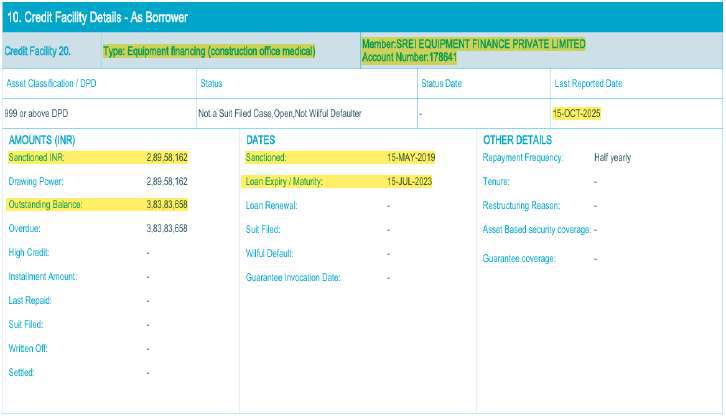Viewport: 726px width, 418px height.
Task: Click the 'Wilful Default:' label
Action: 269,254
